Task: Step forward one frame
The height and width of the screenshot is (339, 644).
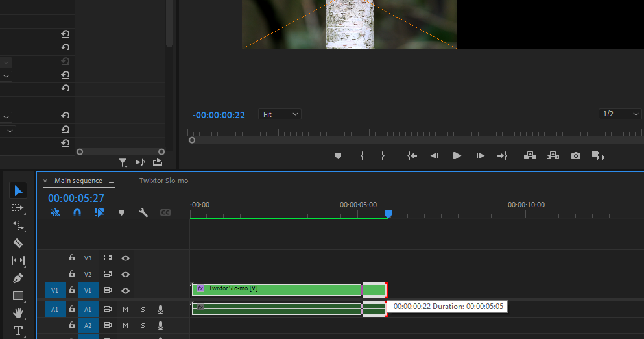Action: [x=480, y=155]
